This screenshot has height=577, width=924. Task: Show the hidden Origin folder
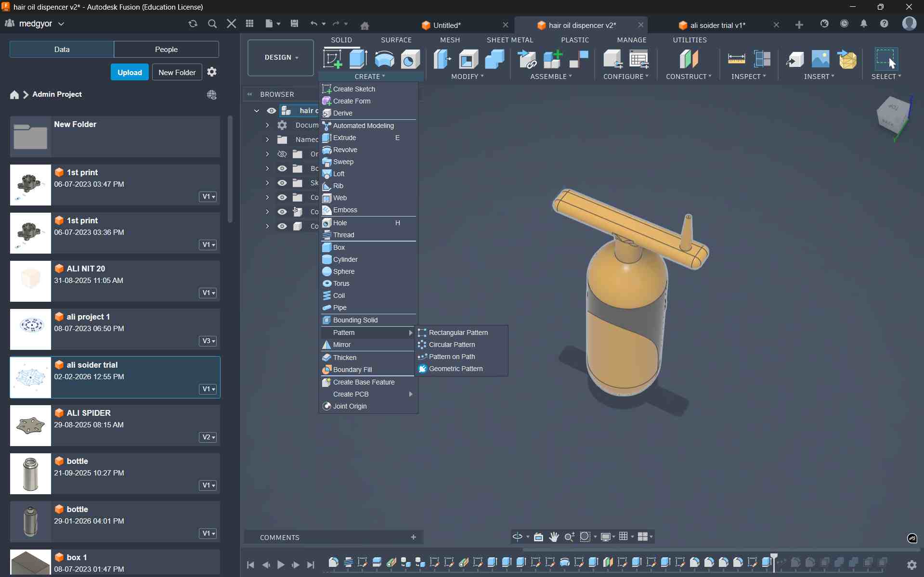coord(282,154)
